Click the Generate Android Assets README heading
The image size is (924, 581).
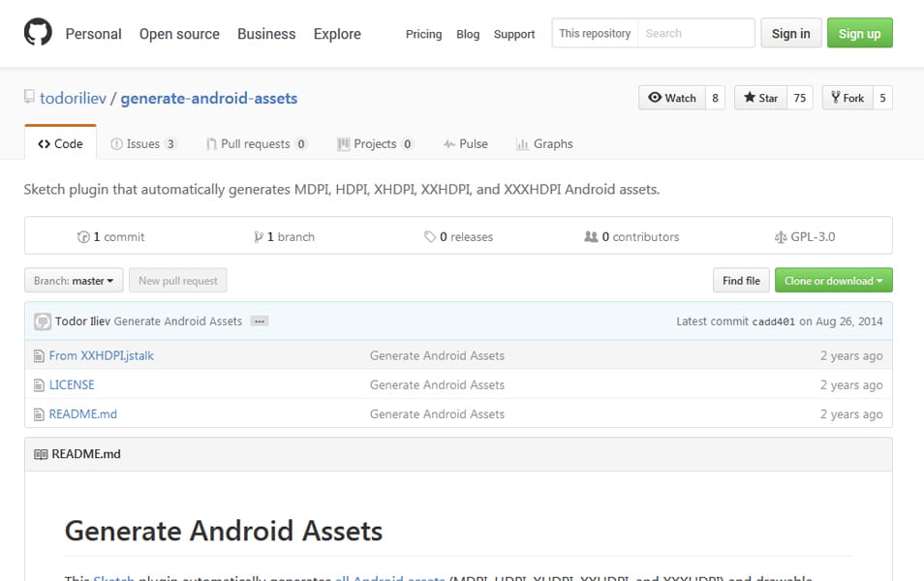[x=224, y=531]
